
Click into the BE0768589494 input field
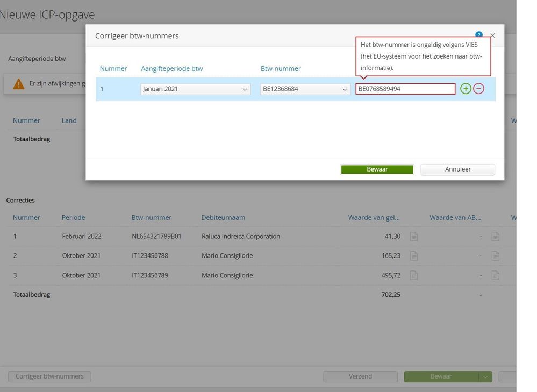pos(405,89)
